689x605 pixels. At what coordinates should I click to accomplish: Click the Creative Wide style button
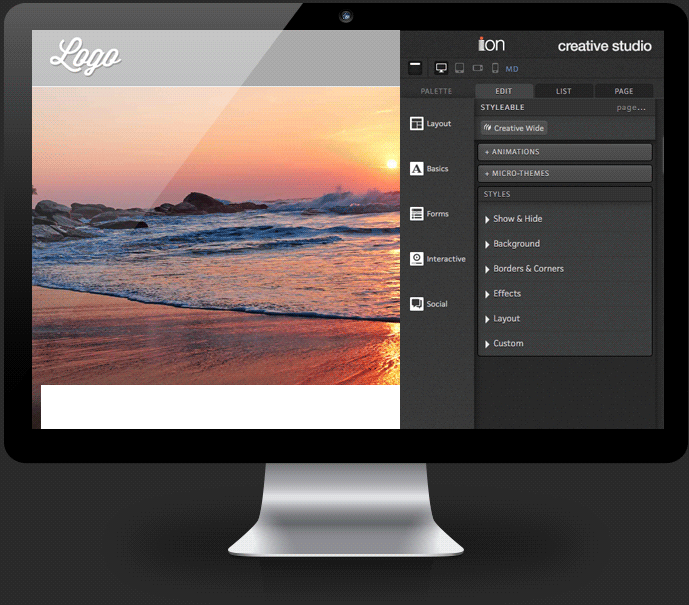[514, 128]
